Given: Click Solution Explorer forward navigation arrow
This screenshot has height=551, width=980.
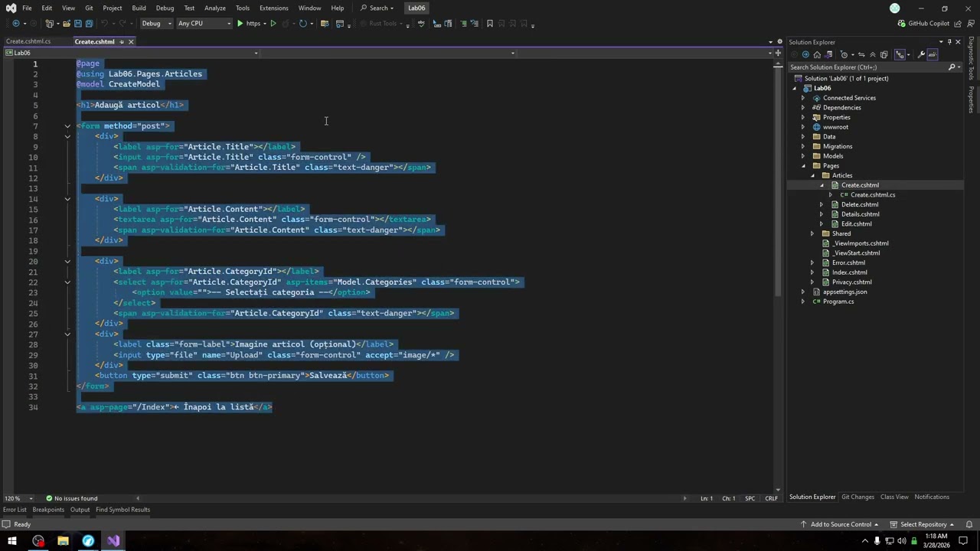Looking at the screenshot, I should [x=805, y=54].
